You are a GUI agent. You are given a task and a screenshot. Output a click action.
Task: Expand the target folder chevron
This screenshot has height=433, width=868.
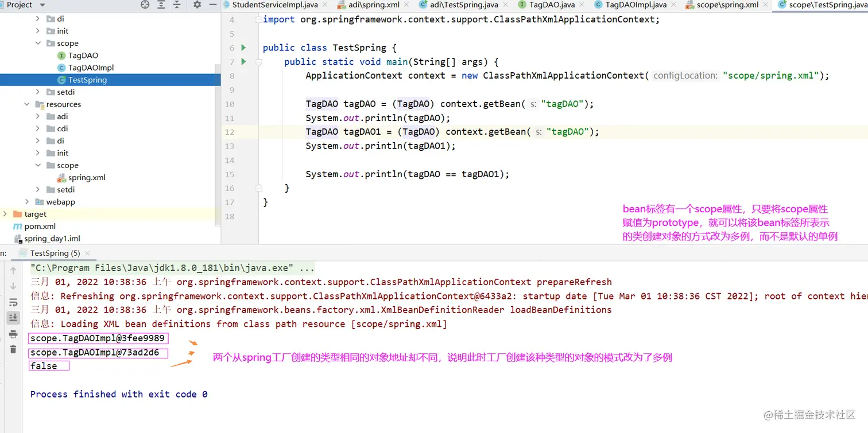tap(5, 214)
